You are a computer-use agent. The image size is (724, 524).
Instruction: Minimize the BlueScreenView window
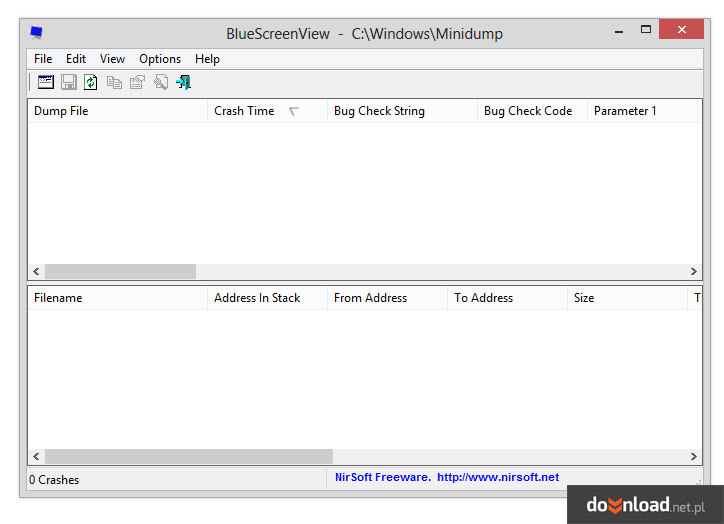point(619,30)
